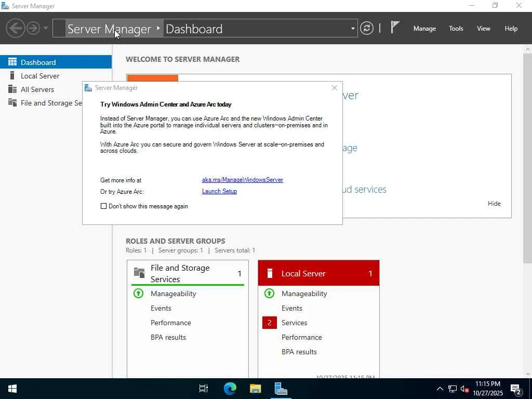Open Manageability in File and Storage Services tile

173,294
